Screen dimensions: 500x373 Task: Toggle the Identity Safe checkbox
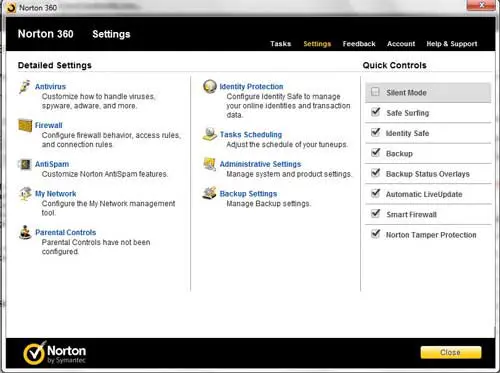tap(376, 132)
